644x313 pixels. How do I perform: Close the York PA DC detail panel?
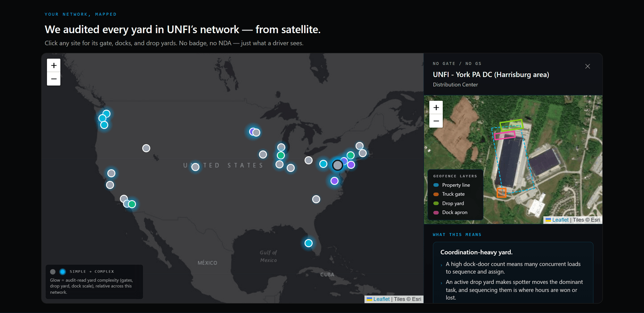588,66
